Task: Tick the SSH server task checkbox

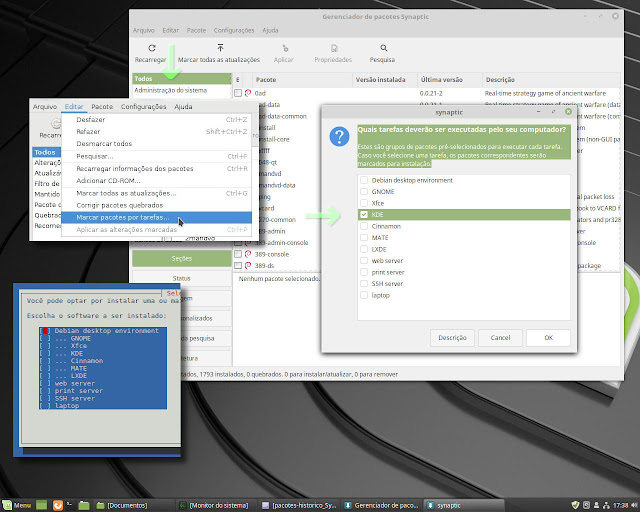Action: pyautogui.click(x=364, y=283)
